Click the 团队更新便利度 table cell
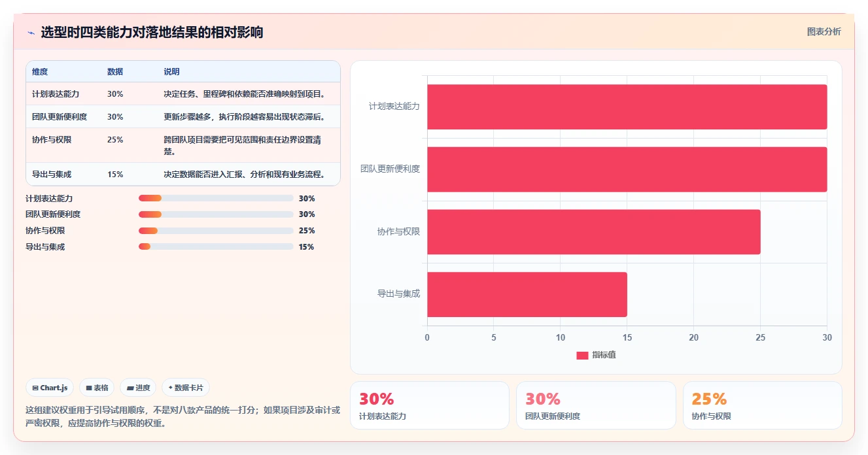The height and width of the screenshot is (455, 868). click(60, 117)
